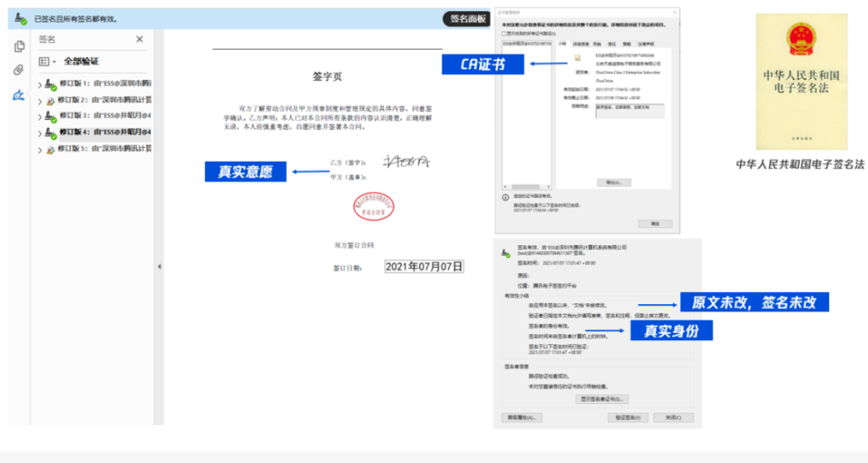Click the date field 2021年07月07日
The width and height of the screenshot is (868, 463).
point(424,267)
